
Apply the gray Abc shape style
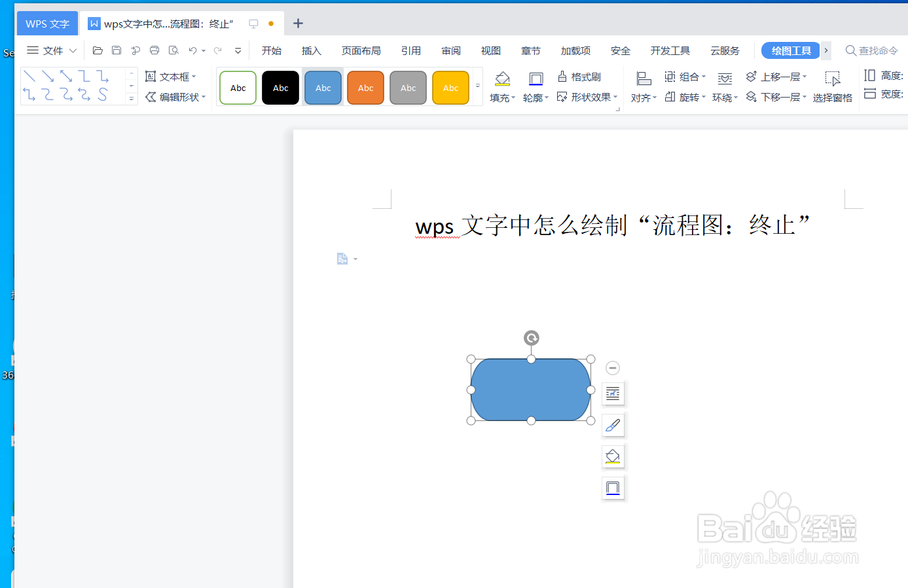409,88
